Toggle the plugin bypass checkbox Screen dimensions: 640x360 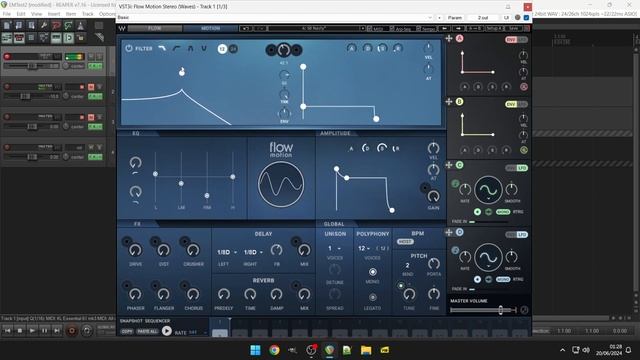pos(527,18)
